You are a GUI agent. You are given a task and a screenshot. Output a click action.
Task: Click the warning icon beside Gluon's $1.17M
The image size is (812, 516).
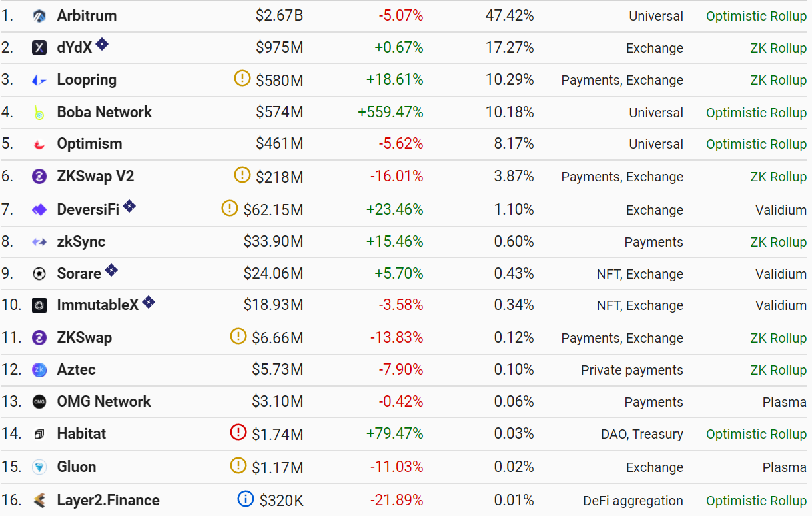tap(238, 465)
